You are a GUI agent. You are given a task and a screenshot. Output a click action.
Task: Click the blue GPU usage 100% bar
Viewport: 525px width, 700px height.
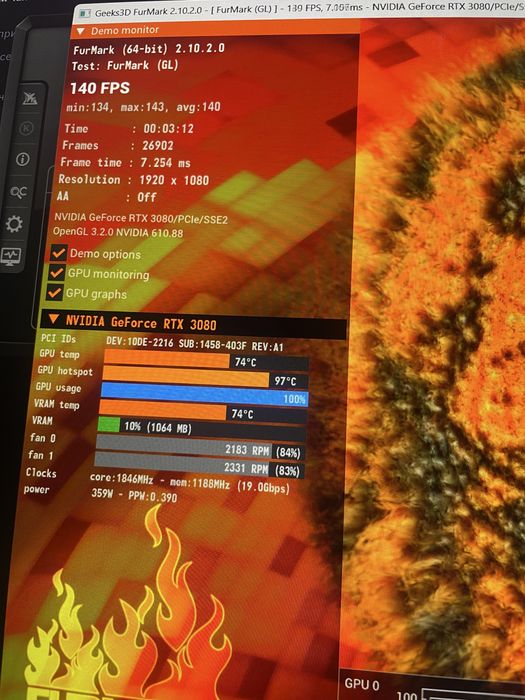tap(204, 396)
